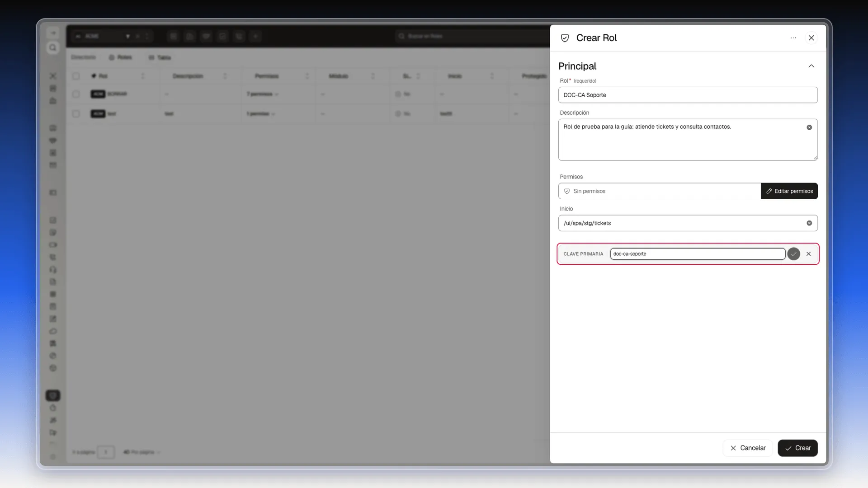Click the search icon in the left sidebar

tap(53, 48)
